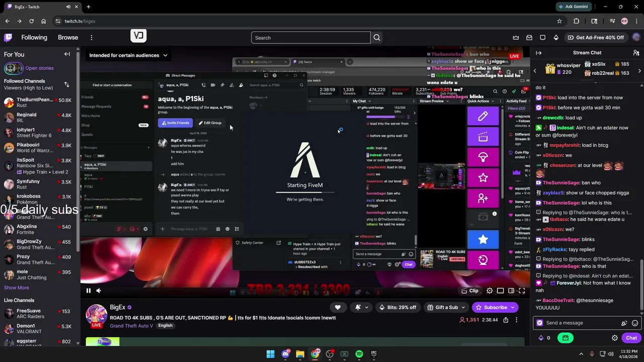Check the Bits balance below chat
The height and width of the screenshot is (362, 644).
(x=544, y=338)
